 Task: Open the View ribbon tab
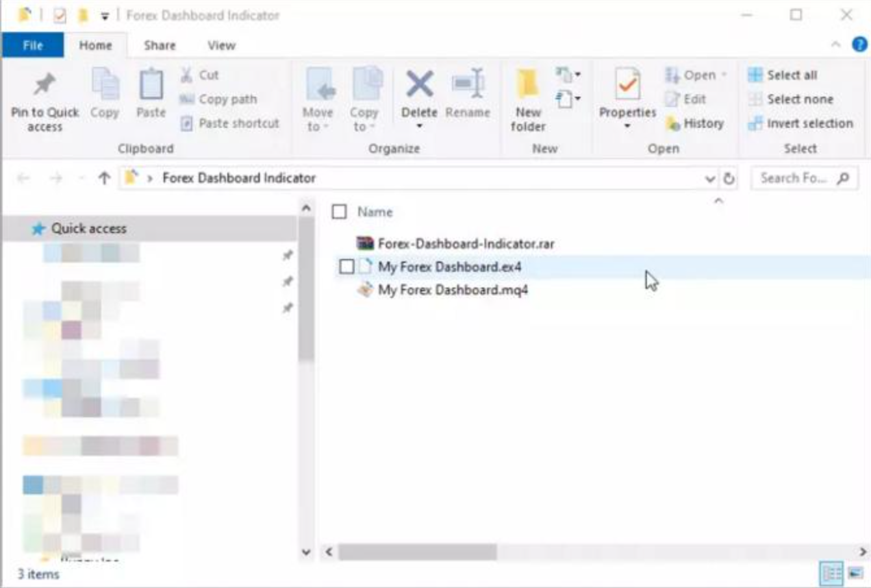221,45
